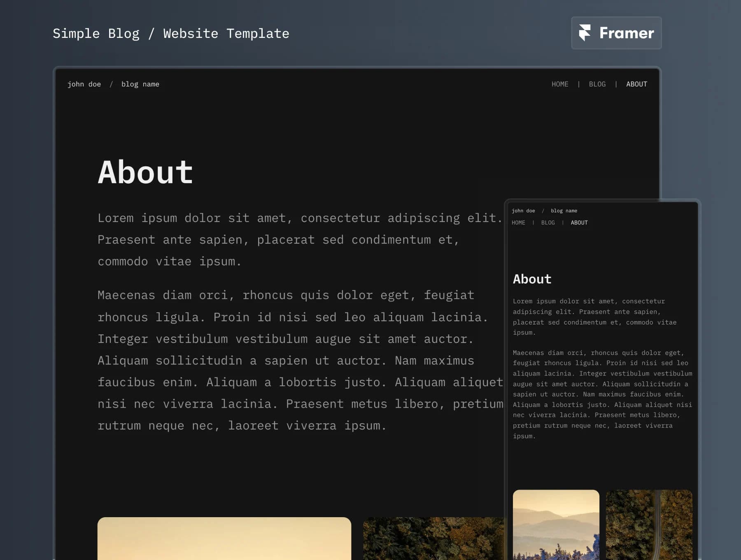Open the sunset sky image on desktop page
741x560 pixels.
click(224, 539)
